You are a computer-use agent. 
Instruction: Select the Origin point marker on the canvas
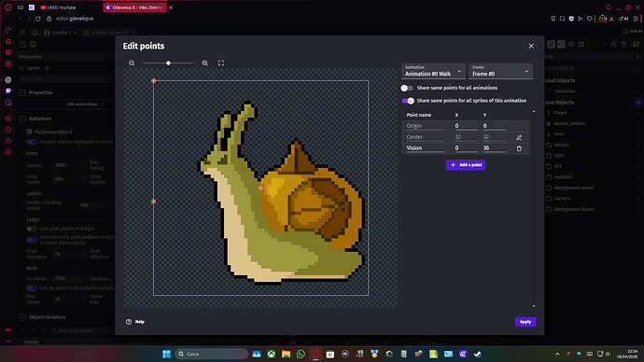tap(154, 81)
